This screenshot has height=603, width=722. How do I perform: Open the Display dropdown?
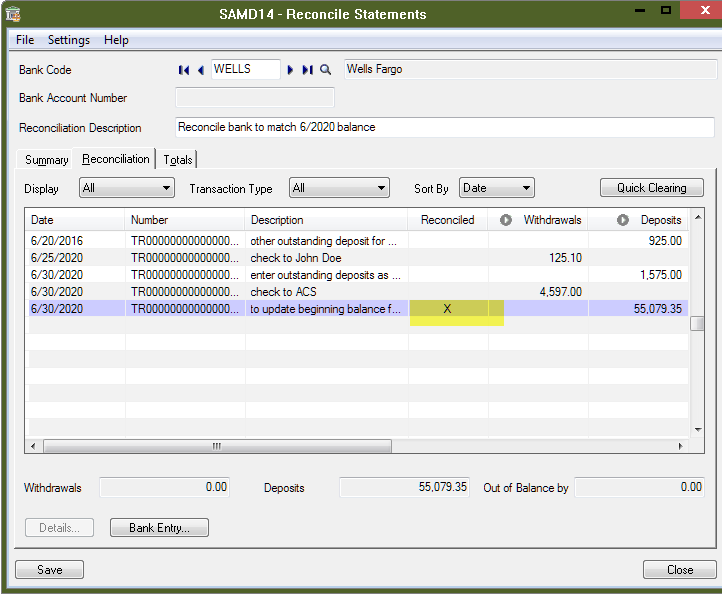126,188
